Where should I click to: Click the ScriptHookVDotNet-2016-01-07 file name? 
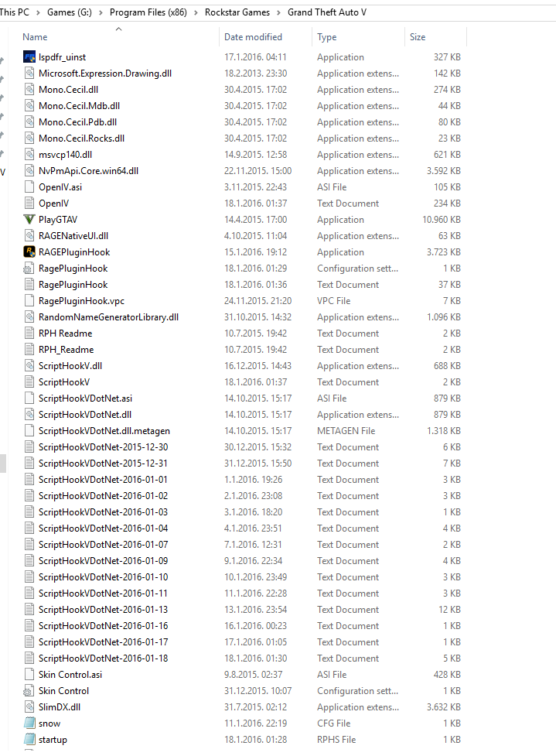click(x=103, y=544)
